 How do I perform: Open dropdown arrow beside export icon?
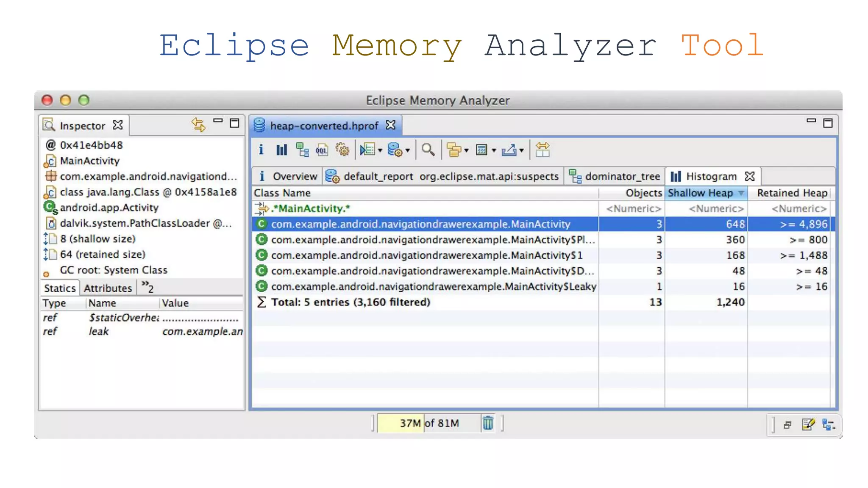(521, 150)
